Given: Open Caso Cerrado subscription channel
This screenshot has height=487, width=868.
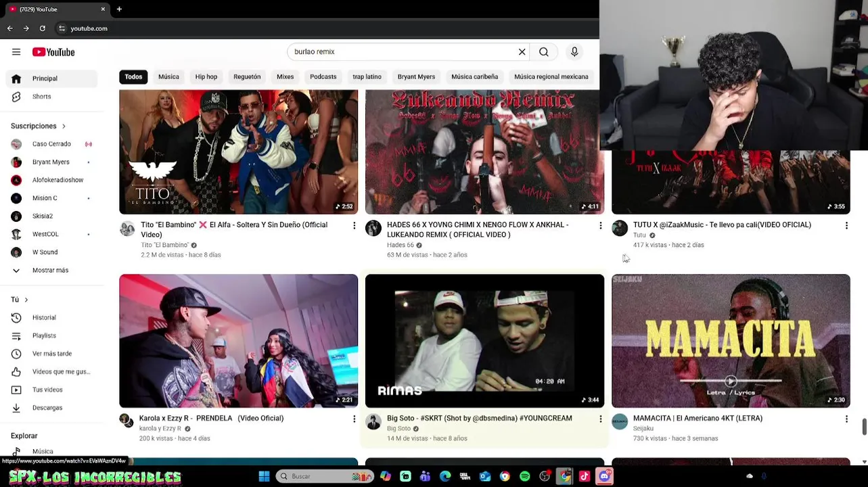Looking at the screenshot, I should 51,144.
